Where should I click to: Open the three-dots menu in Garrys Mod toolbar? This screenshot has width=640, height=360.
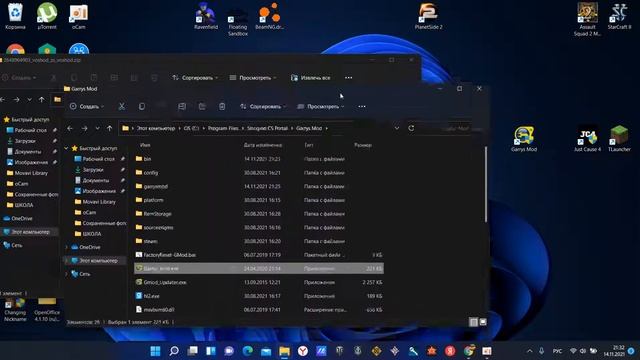pos(362,107)
